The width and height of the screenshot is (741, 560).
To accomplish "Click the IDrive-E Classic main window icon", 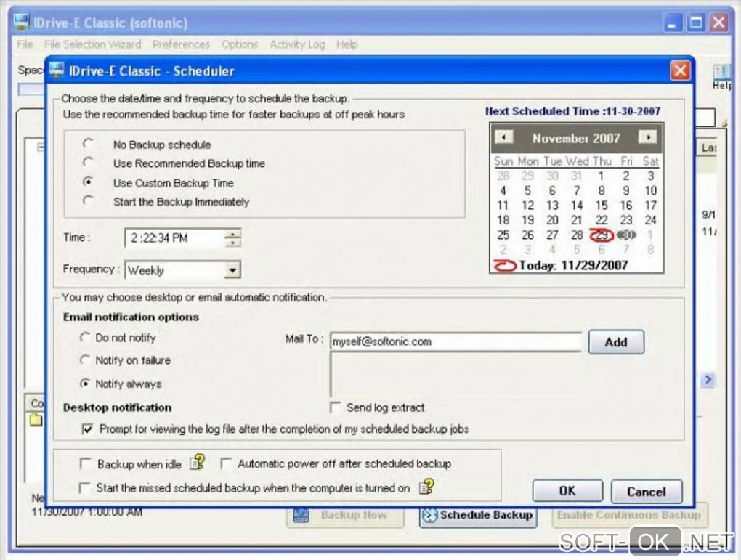I will (x=21, y=23).
